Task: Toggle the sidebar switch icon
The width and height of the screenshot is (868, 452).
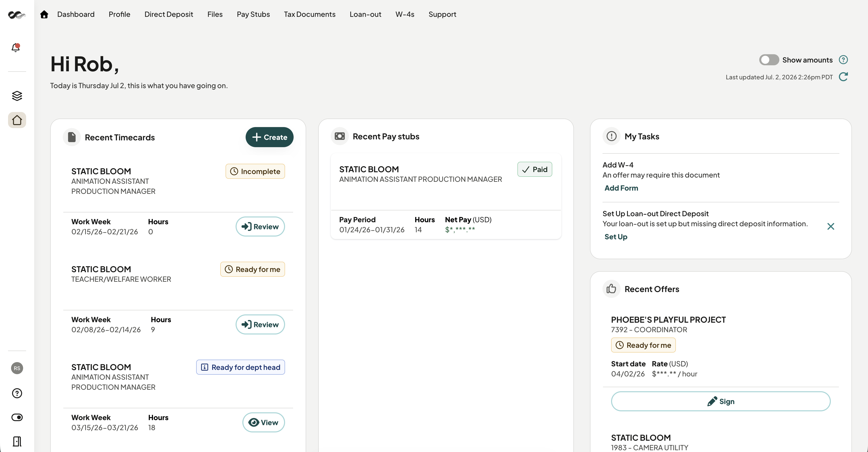Action: pos(17,417)
